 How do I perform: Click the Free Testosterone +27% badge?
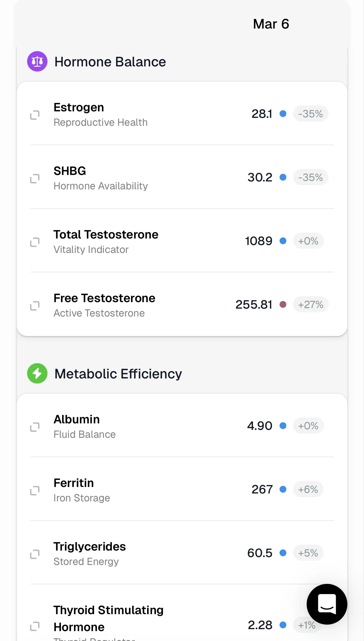311,305
